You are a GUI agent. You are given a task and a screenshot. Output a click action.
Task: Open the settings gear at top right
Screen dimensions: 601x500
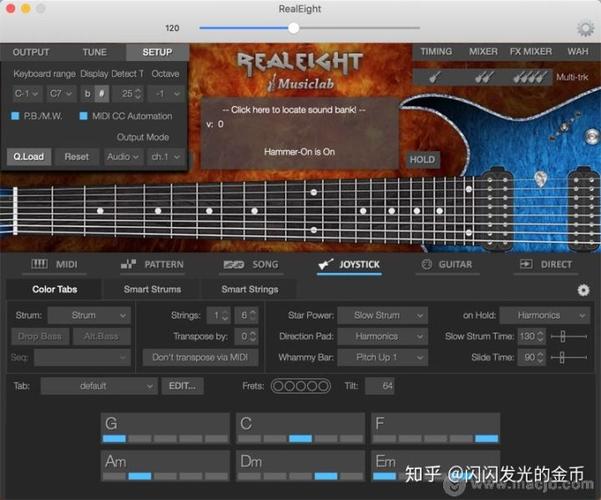585,29
